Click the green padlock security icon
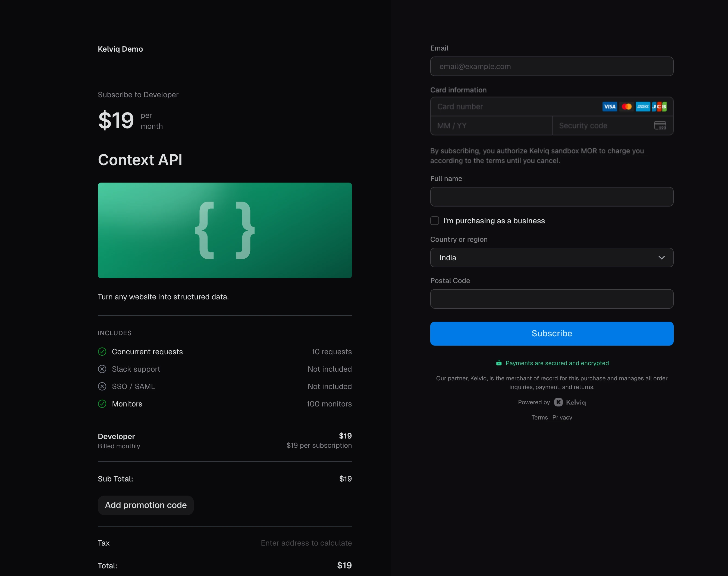This screenshot has height=576, width=728. 499,363
